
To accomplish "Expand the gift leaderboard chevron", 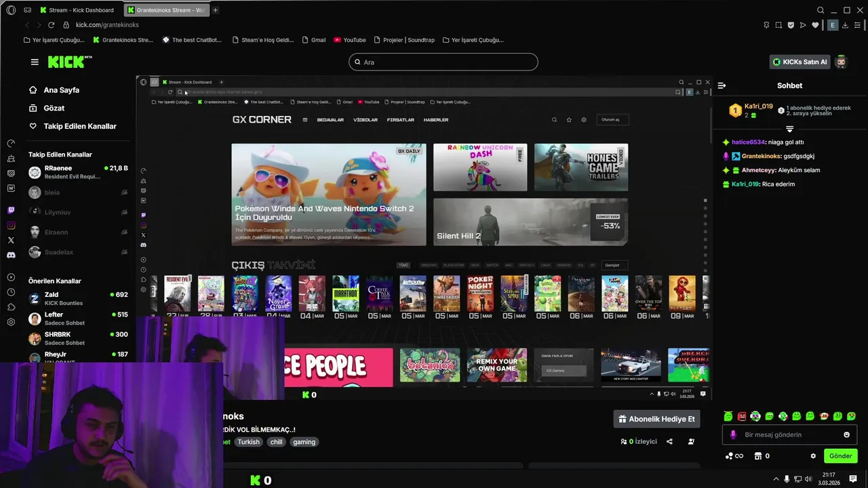I will pos(789,129).
